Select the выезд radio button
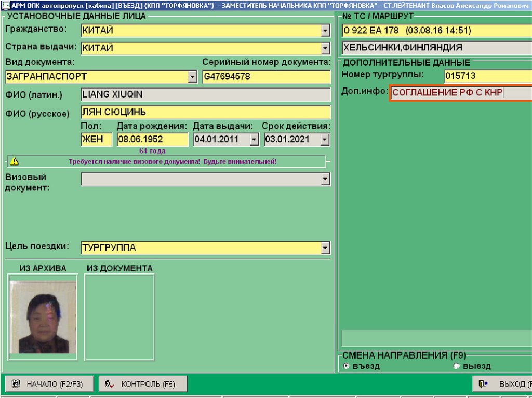Image resolution: width=532 pixels, height=398 pixels. click(x=457, y=366)
